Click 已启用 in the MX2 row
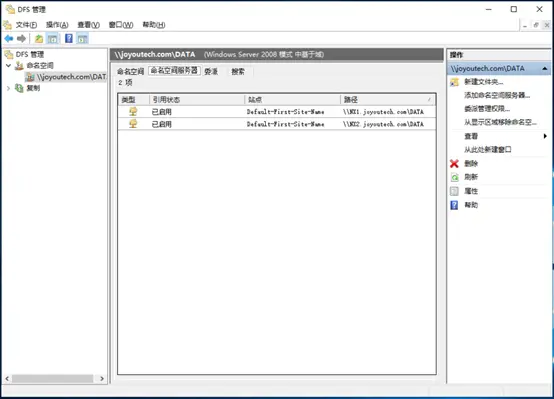Screen dimensions: 554x399 pyautogui.click(x=161, y=124)
